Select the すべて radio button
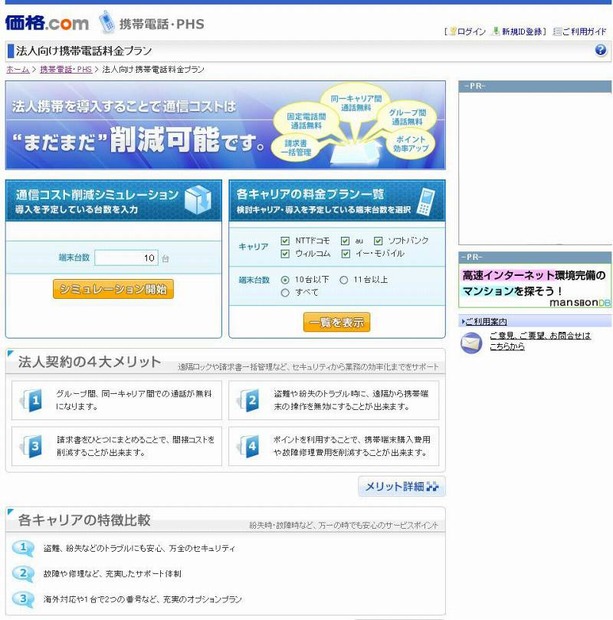The width and height of the screenshot is (613, 620). coord(285,293)
